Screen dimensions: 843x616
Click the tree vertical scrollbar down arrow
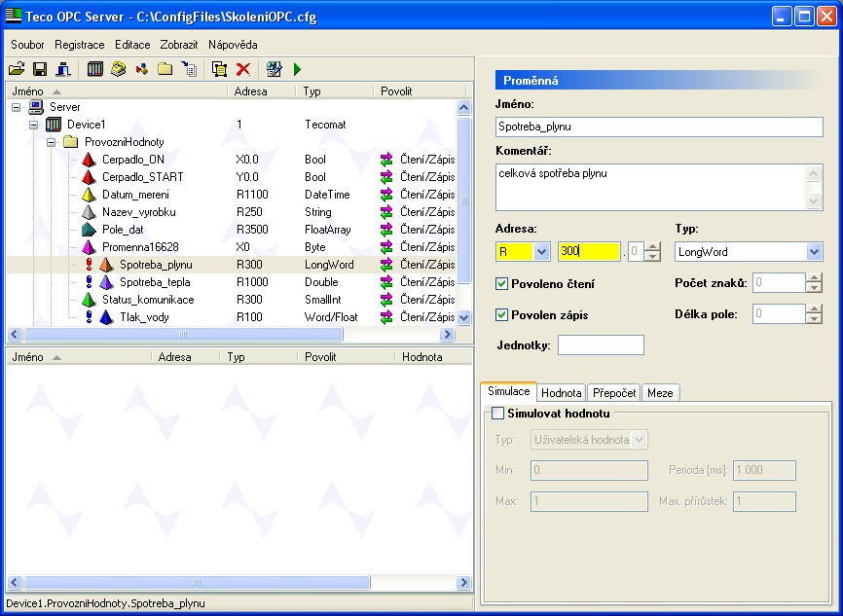click(464, 317)
